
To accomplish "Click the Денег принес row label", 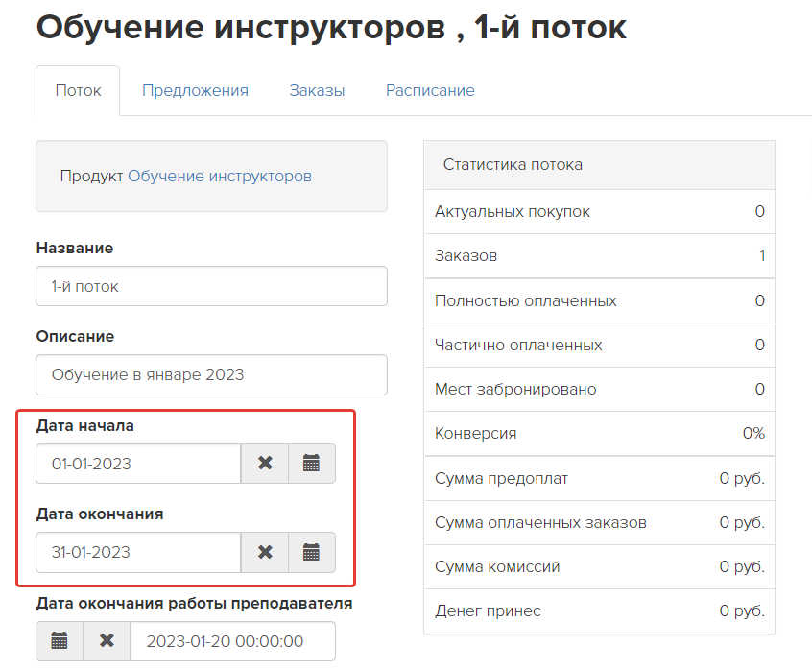I will point(488,611).
